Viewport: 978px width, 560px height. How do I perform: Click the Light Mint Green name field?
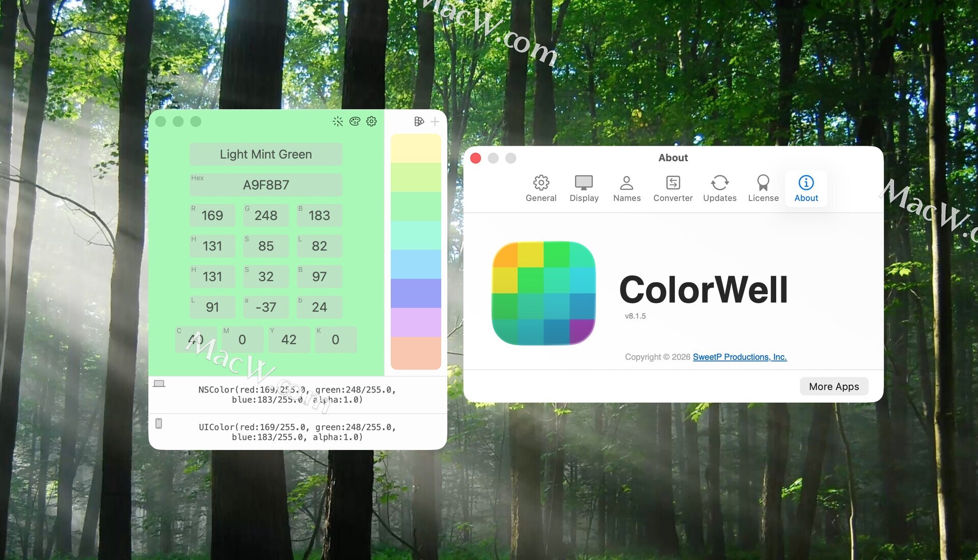pos(266,154)
